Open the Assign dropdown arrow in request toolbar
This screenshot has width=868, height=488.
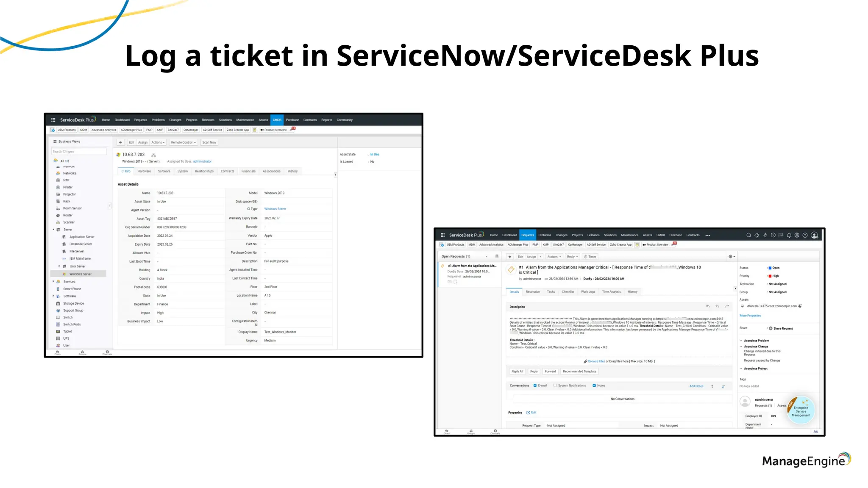tap(540, 257)
